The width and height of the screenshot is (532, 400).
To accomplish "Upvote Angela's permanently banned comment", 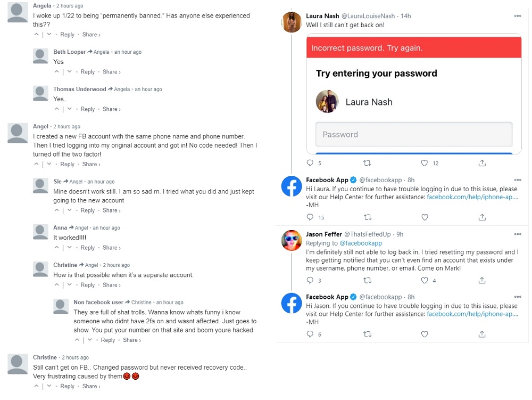I will (x=37, y=35).
